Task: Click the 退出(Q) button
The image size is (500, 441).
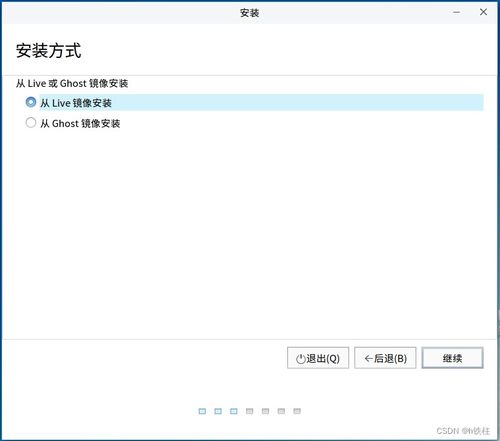Action: [x=318, y=358]
